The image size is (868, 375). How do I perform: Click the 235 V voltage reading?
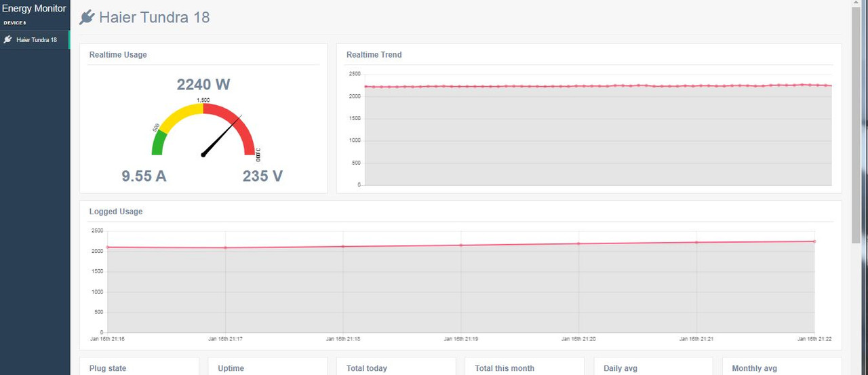(x=262, y=176)
